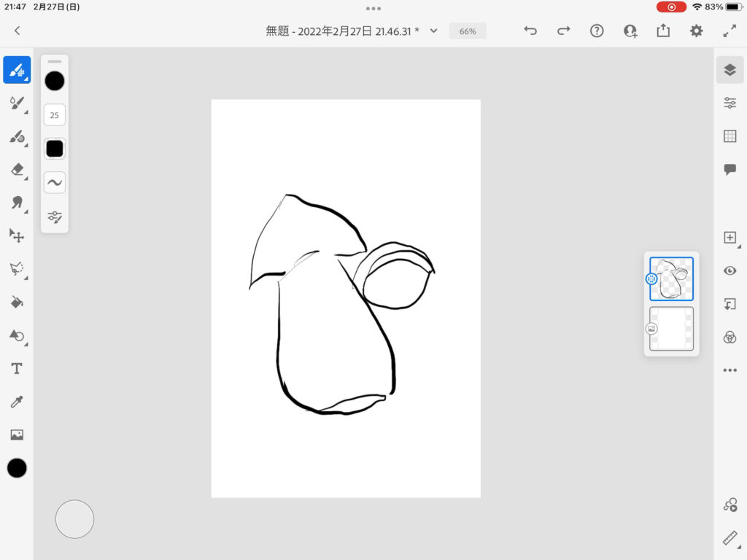This screenshot has width=747, height=560.
Task: Select the Shapes tool
Action: (x=17, y=335)
